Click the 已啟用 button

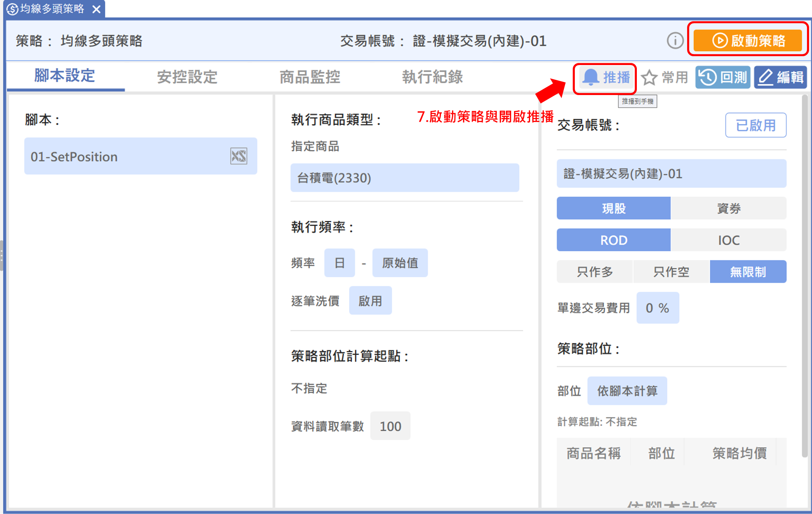pos(755,125)
